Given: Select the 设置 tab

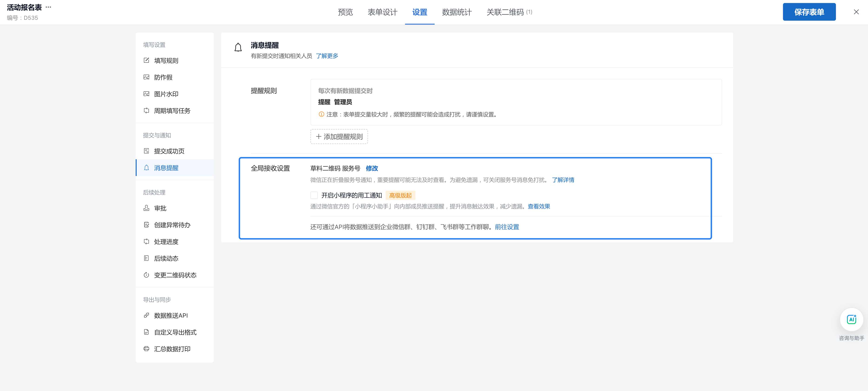Looking at the screenshot, I should click(x=420, y=12).
